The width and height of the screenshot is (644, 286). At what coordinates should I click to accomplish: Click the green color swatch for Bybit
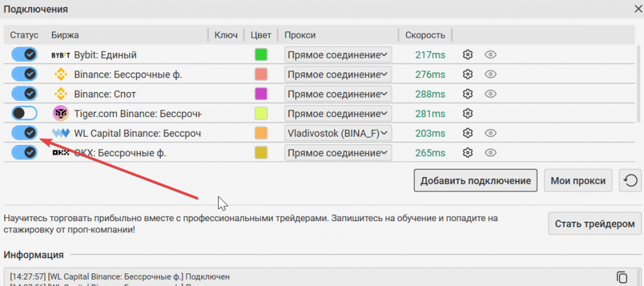(x=261, y=55)
